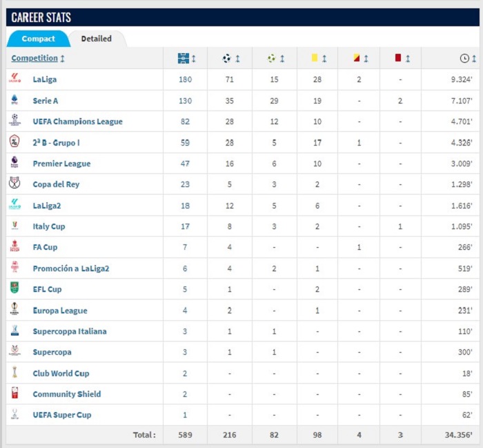The height and width of the screenshot is (448, 483).
Task: Open the Serie A competition link
Action: (46, 101)
